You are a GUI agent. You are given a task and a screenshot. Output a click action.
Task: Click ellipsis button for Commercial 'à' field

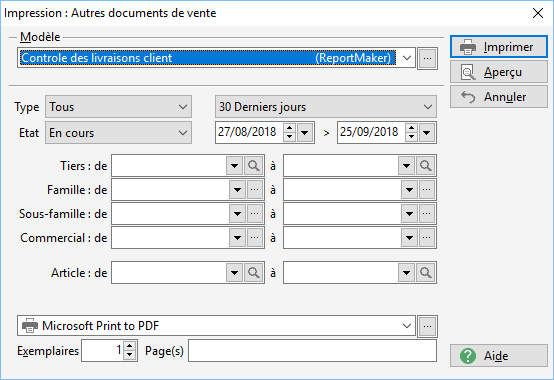427,238
